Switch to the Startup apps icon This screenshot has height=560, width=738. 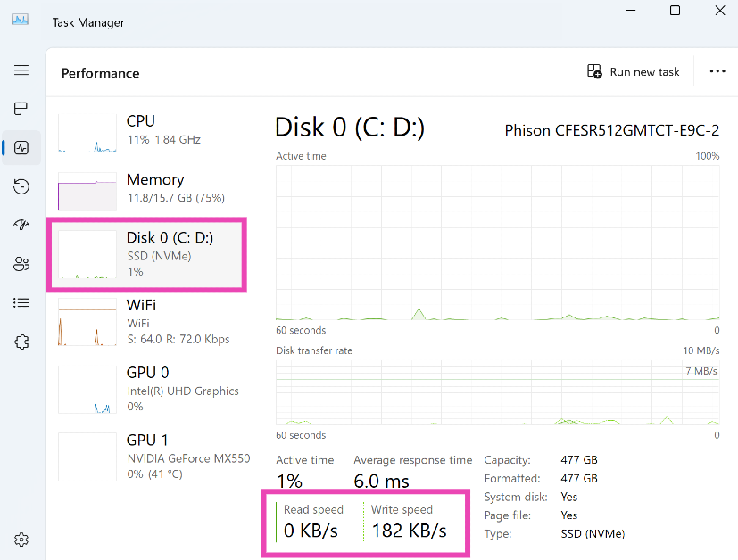(21, 225)
